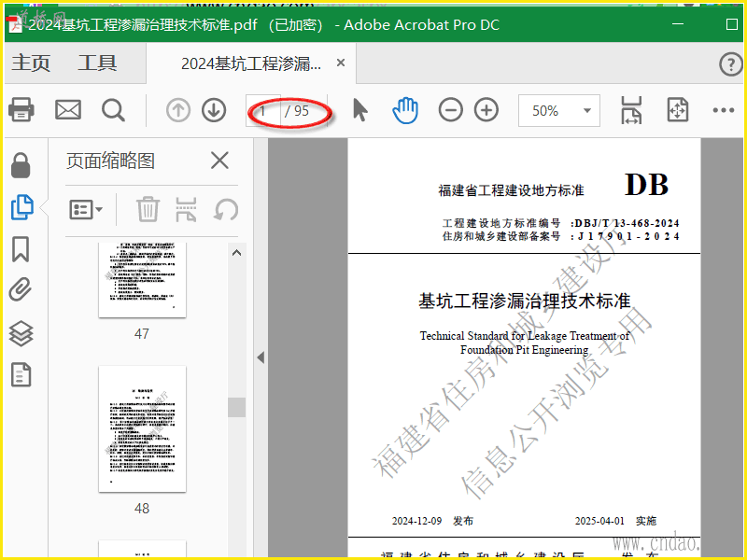Click the thumbnail panel scrollbar thumb
The image size is (747, 560).
pos(237,407)
